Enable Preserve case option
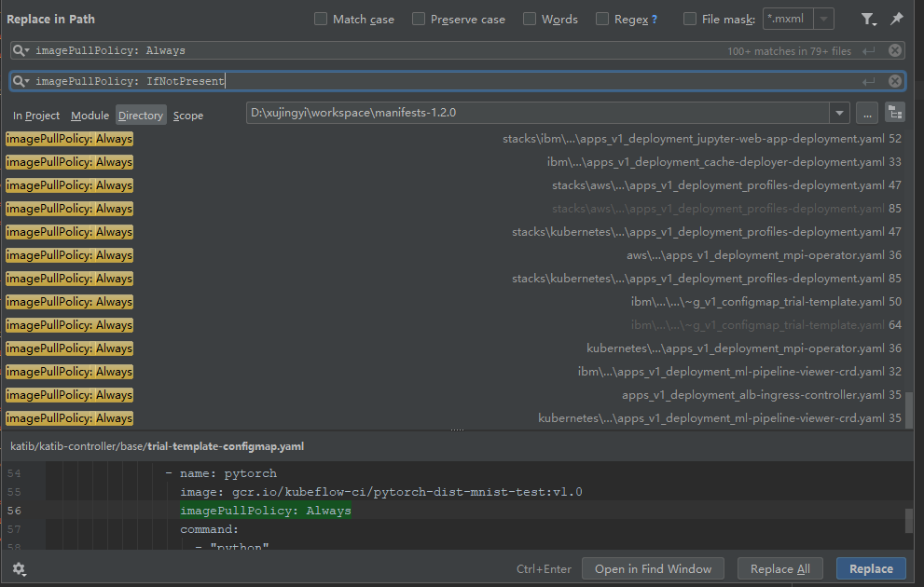Image resolution: width=924 pixels, height=587 pixels. coord(418,19)
